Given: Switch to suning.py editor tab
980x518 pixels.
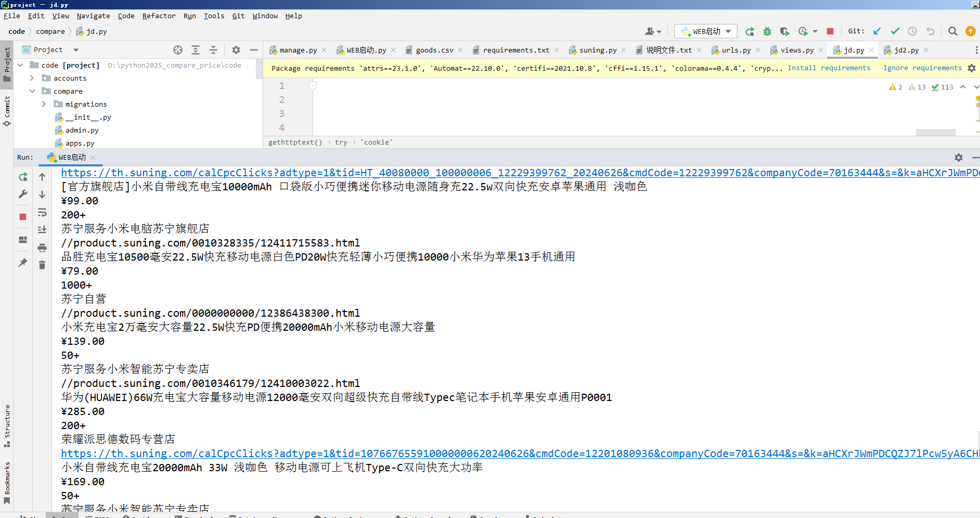Looking at the screenshot, I should click(x=598, y=50).
